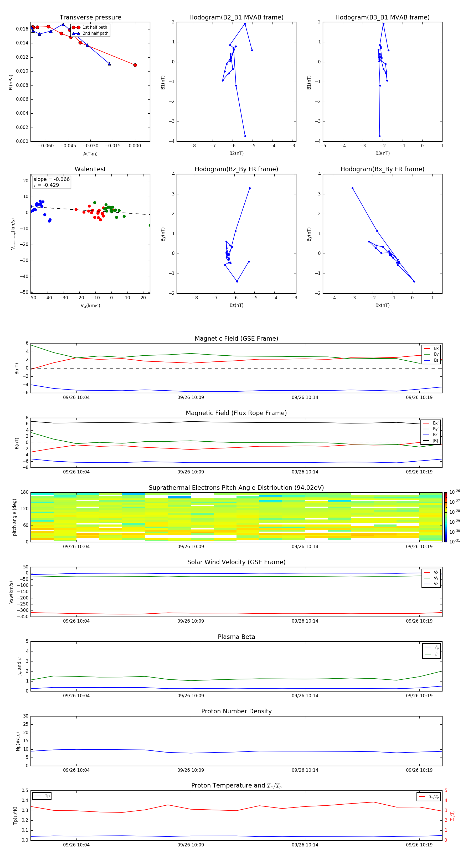Click 'Magnetic Field (GSE Frame)' title
This screenshot has width=473, height=868.
(236, 339)
